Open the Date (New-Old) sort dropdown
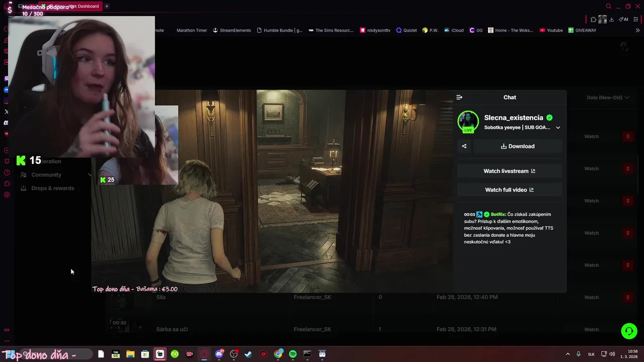The width and height of the screenshot is (644, 362). point(608,98)
